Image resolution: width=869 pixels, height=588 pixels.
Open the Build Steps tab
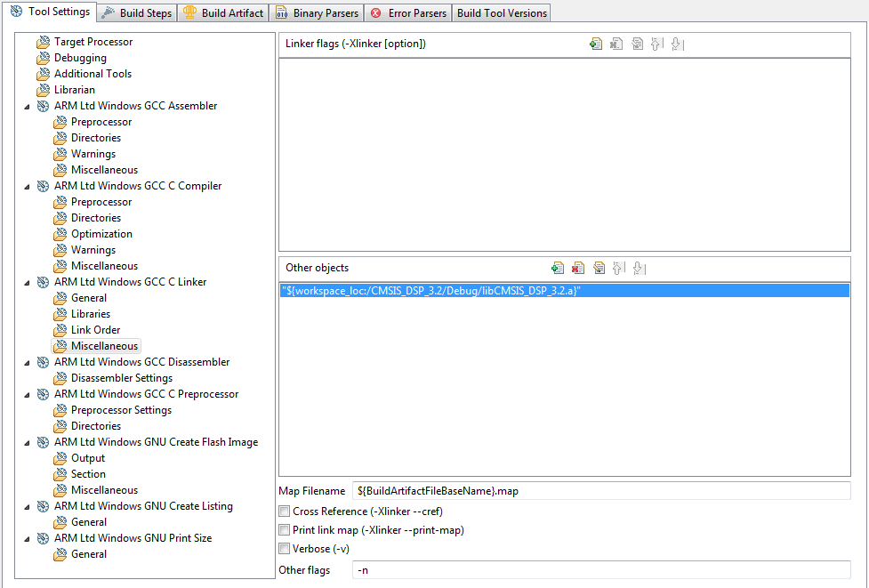pos(137,12)
